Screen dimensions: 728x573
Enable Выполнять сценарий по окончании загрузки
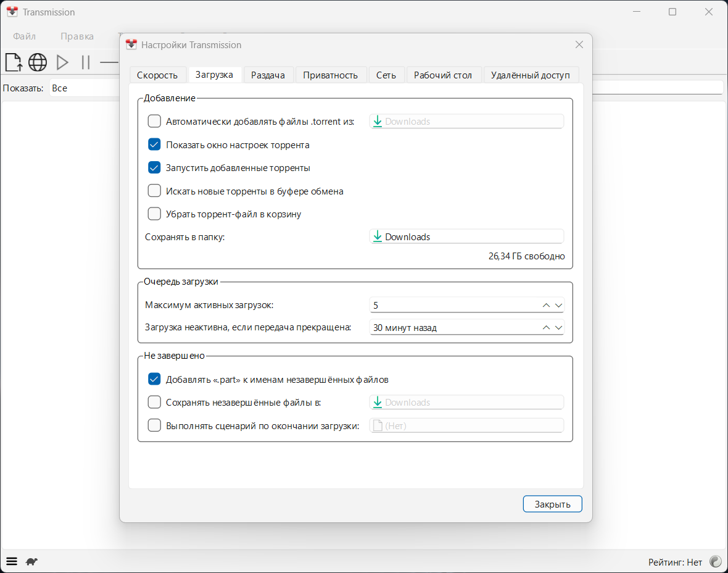point(154,425)
